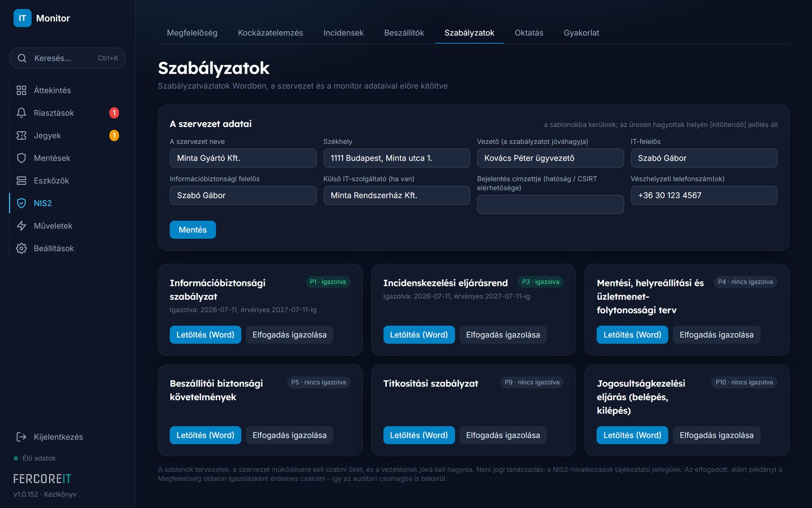Focus the empty Bejelentés címzettje field
Viewport: 812px width, 508px height.
point(550,204)
